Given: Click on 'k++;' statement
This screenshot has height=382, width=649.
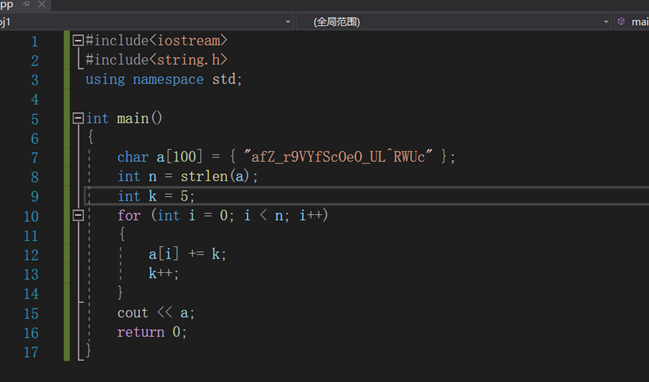Looking at the screenshot, I should pos(163,273).
